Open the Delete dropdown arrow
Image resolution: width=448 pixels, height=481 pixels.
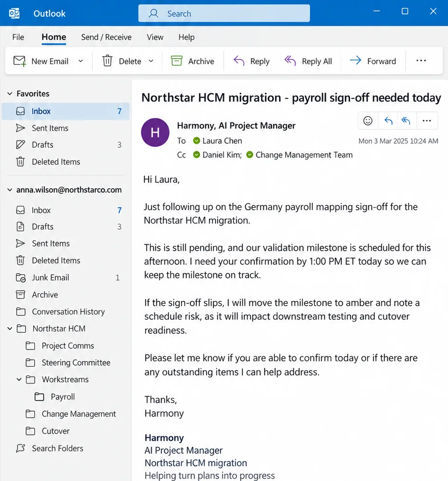coord(151,61)
